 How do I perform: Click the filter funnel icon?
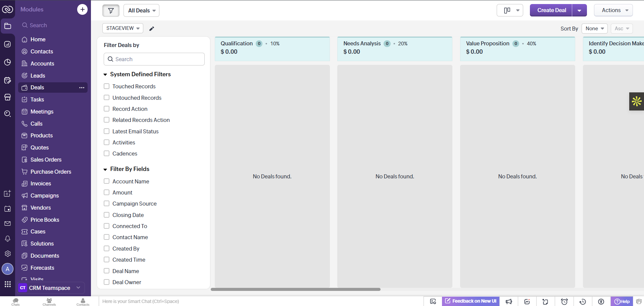pos(111,10)
